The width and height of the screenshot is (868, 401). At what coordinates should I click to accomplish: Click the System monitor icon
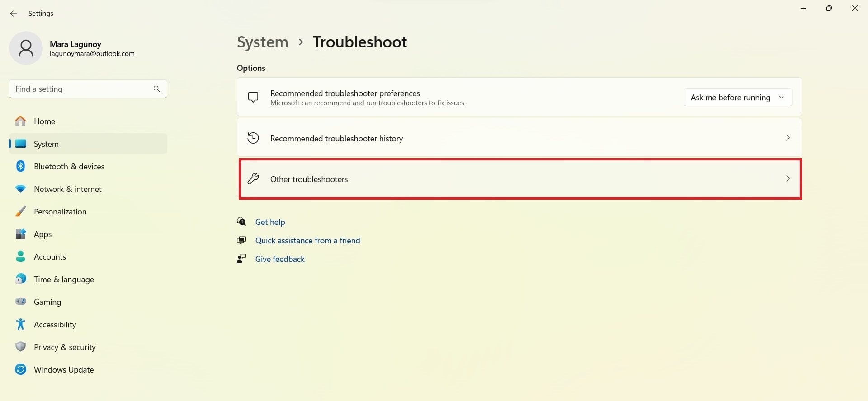[20, 144]
